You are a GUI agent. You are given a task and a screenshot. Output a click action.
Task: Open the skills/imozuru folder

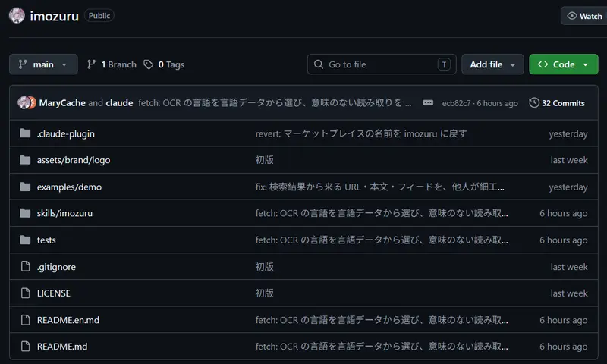tap(64, 213)
